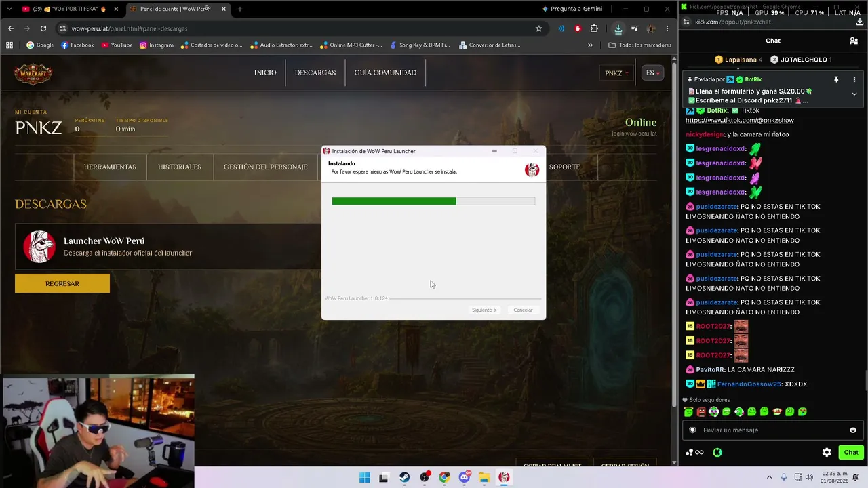This screenshot has width=868, height=488.
Task: Open DESCARGAS in the site navigation
Action: (x=315, y=73)
